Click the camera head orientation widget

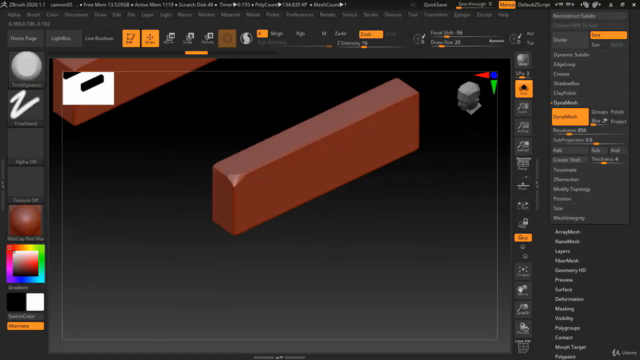pyautogui.click(x=469, y=98)
